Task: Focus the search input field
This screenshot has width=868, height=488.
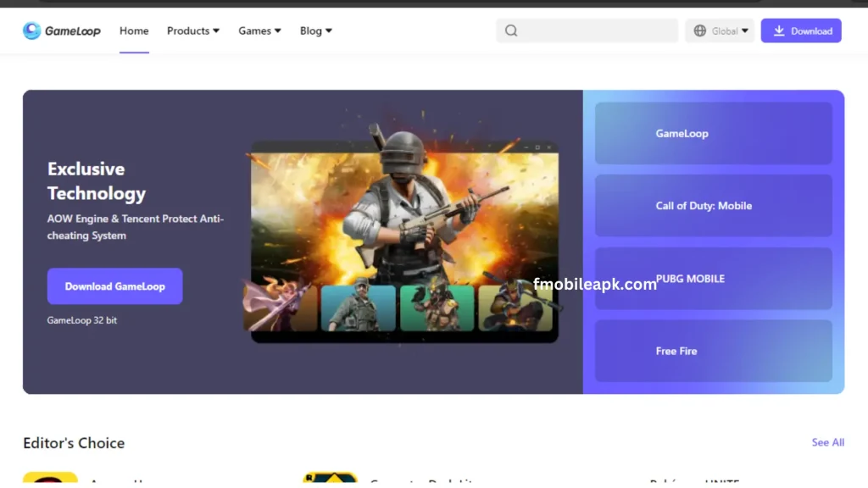Action: point(587,31)
